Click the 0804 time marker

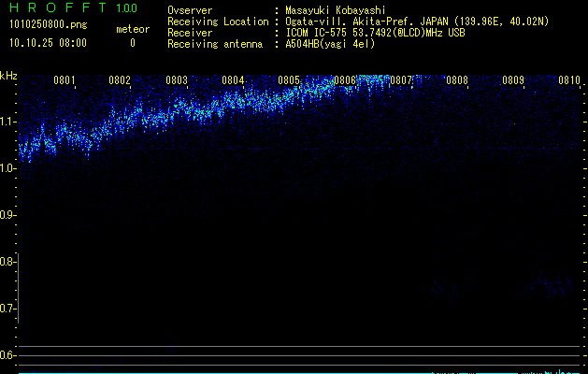pyautogui.click(x=233, y=80)
